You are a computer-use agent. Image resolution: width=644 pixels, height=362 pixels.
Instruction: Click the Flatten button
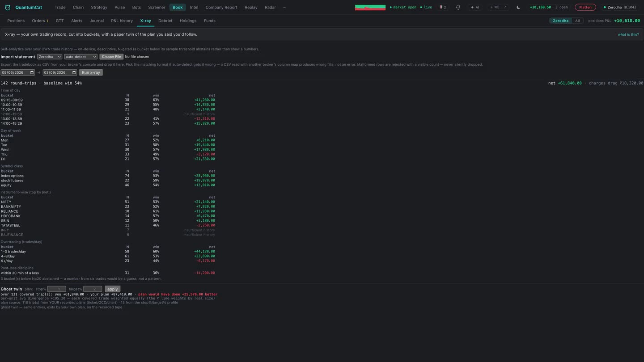point(585,8)
